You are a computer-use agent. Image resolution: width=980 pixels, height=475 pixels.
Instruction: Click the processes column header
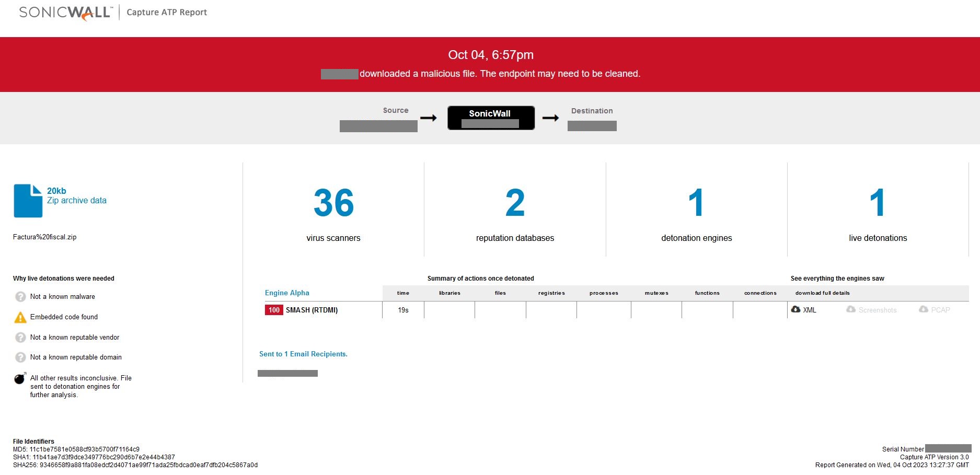[x=604, y=293]
